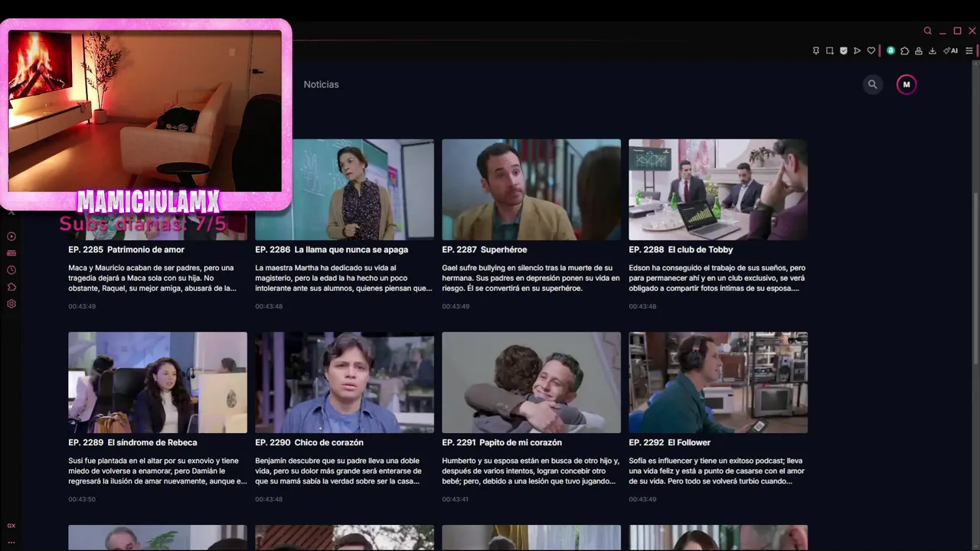Open the browser tab search magnifier
Viewport: 980px width, 551px height.
(927, 31)
